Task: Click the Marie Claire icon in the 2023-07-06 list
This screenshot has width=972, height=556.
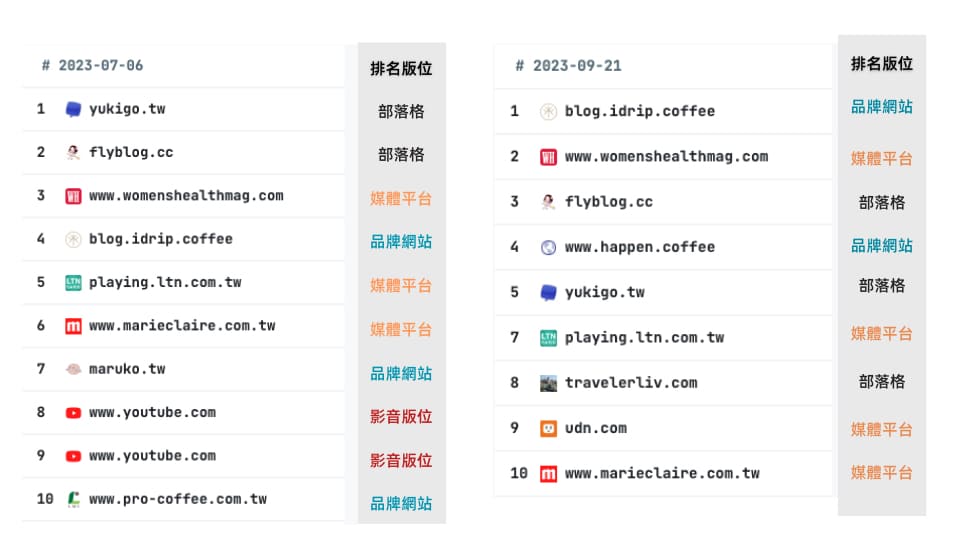Action: click(73, 326)
